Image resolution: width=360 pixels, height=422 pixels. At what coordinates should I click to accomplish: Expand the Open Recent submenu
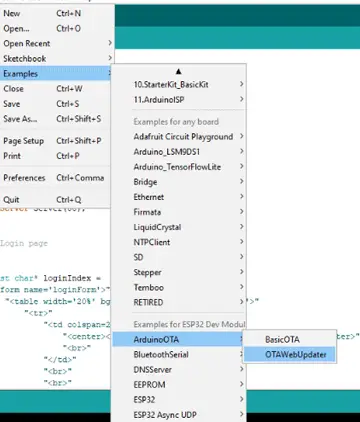57,43
